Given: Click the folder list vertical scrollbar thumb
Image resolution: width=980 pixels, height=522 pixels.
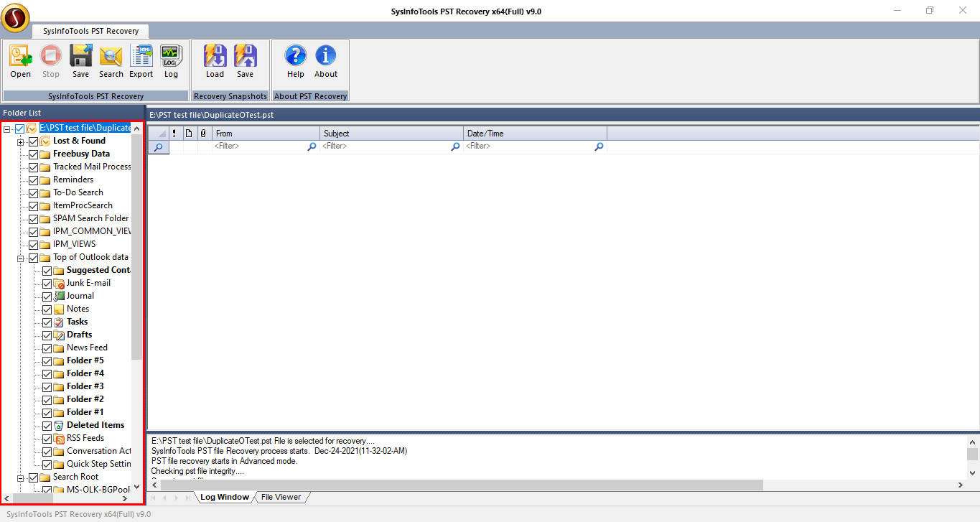Looking at the screenshot, I should click(137, 246).
